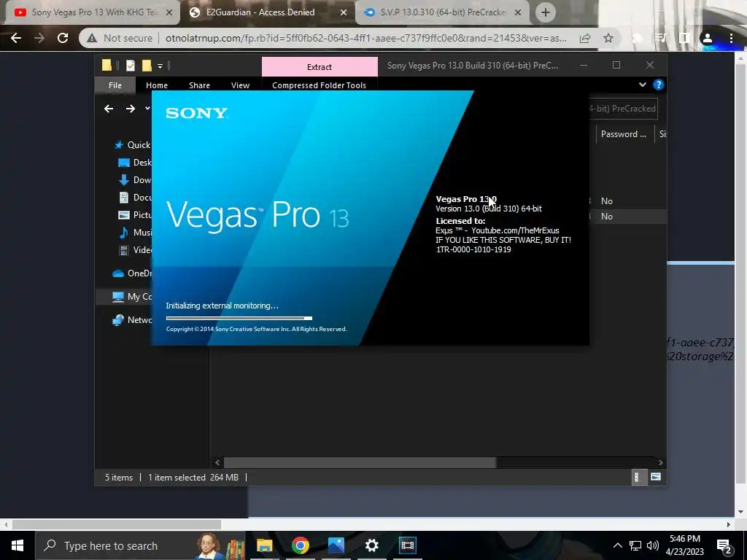Screen dimensions: 747x560
Task: Open Google Chrome from taskbar
Action: pos(300,545)
